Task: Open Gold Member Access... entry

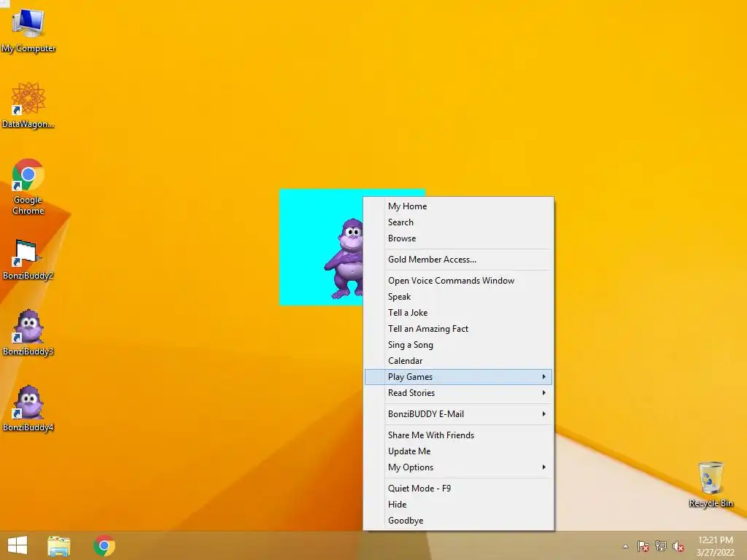Action: [458, 260]
